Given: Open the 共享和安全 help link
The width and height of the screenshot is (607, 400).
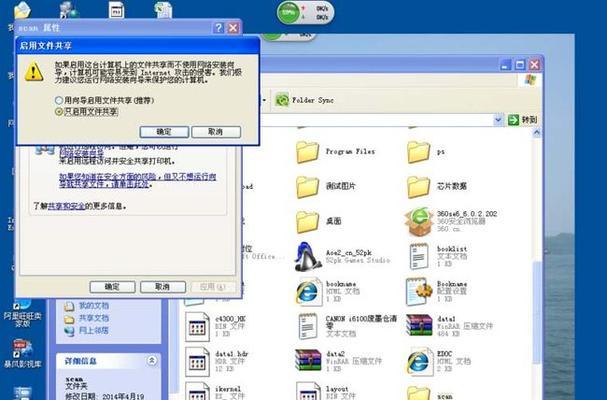Looking at the screenshot, I should (x=66, y=206).
